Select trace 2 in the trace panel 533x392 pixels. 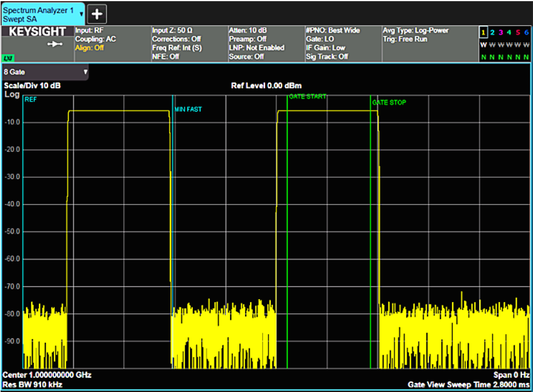pyautogui.click(x=492, y=33)
